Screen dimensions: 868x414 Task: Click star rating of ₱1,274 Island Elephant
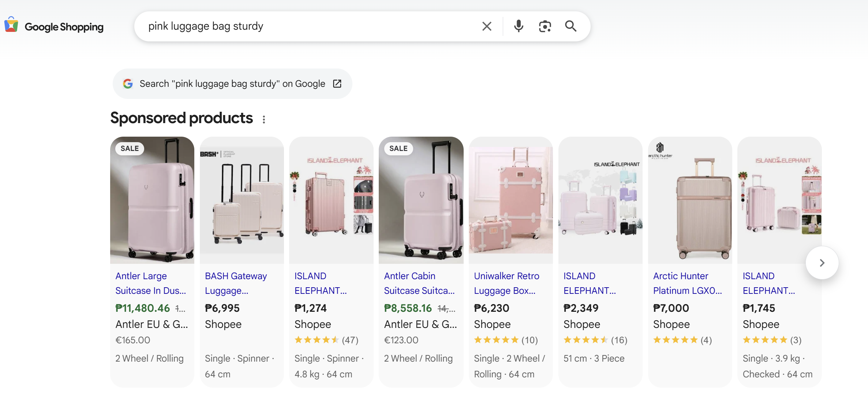click(x=317, y=340)
